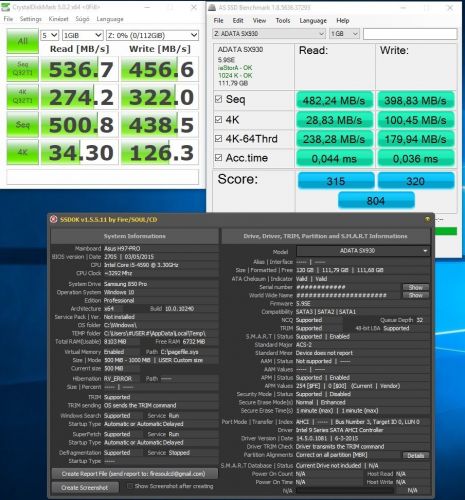465x500 pixels.
Task: Click the System Informations header in SSDOK
Action: pyautogui.click(x=135, y=236)
